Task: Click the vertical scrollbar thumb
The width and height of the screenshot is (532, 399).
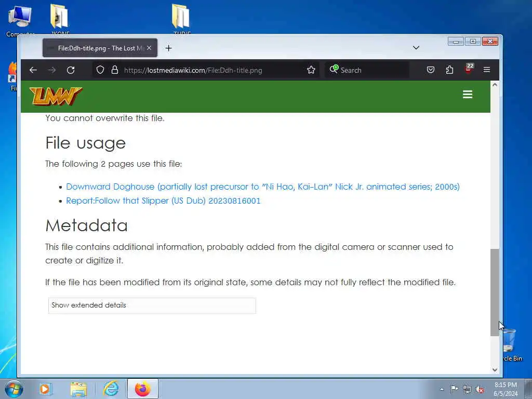Action: (x=495, y=292)
